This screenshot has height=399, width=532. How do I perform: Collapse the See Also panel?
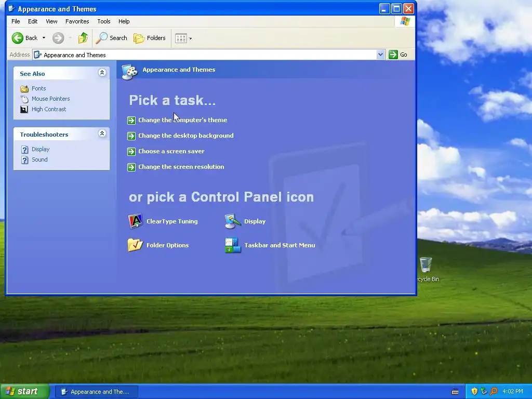102,72
